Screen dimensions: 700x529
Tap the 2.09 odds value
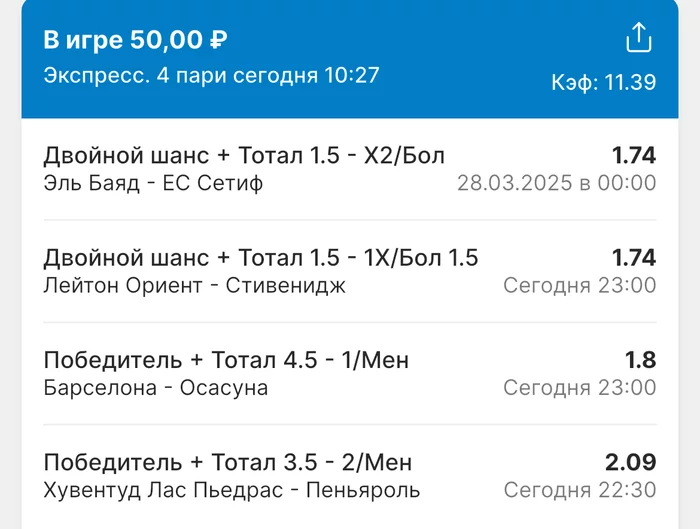click(x=630, y=463)
